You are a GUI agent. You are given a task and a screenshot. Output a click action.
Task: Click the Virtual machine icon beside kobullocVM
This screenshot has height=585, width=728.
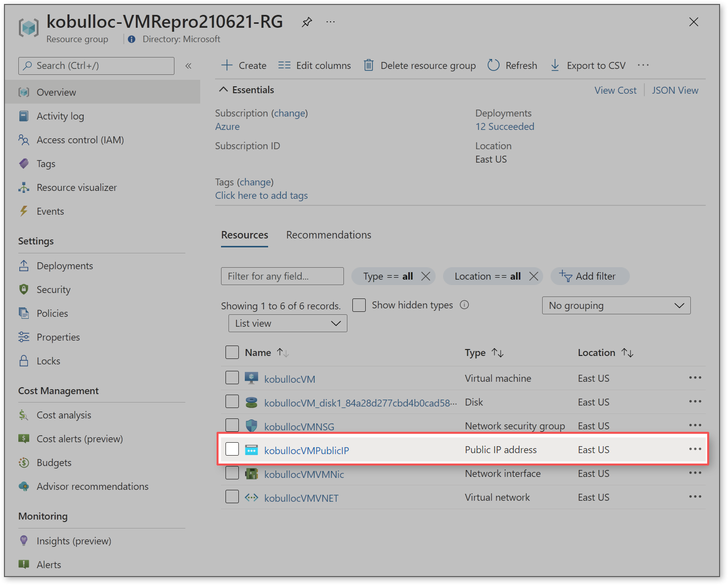click(x=252, y=378)
